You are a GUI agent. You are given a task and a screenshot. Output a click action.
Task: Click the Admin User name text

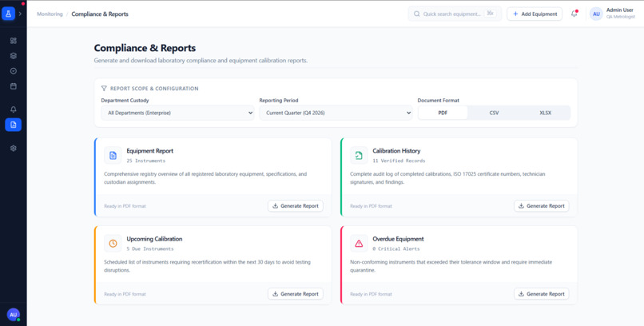620,10
